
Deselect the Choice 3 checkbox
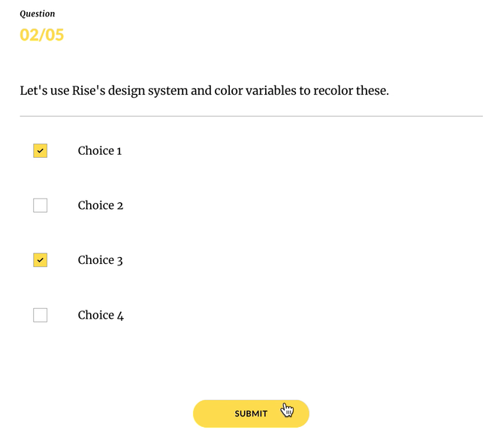click(x=41, y=260)
